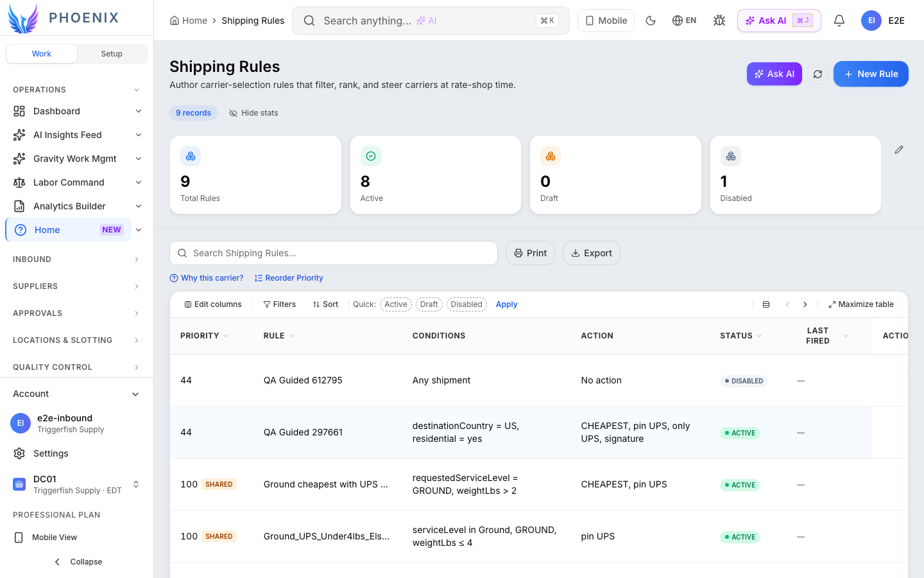
Task: Create a New Rule
Action: 871,74
